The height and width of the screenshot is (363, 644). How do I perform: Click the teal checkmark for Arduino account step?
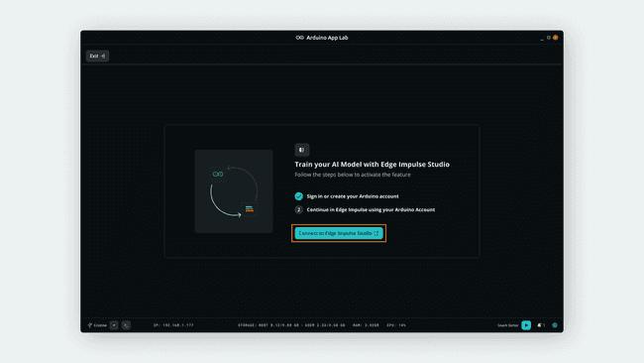(298, 196)
